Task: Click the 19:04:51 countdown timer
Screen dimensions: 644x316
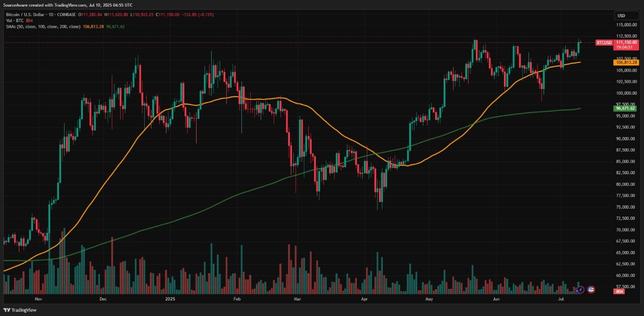Action: pyautogui.click(x=625, y=47)
